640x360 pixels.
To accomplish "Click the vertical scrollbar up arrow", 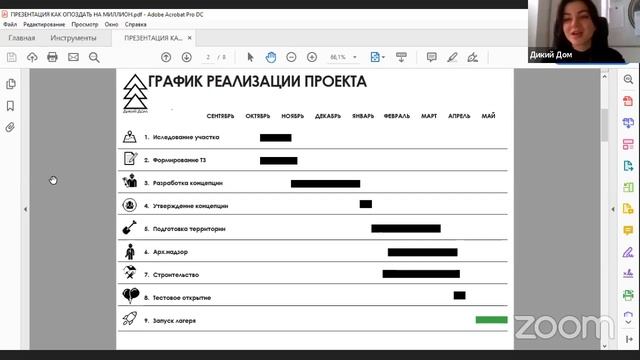I will [x=604, y=76].
